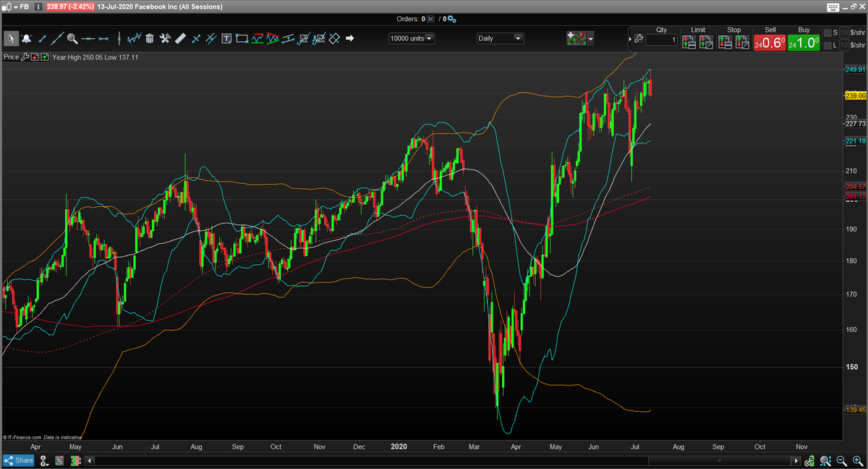The width and height of the screenshot is (868, 469).
Task: Create a price alert with bell icon
Action: (27, 38)
